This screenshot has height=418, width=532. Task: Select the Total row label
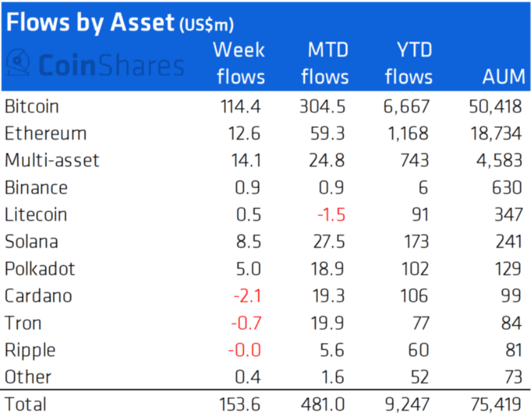(x=26, y=404)
